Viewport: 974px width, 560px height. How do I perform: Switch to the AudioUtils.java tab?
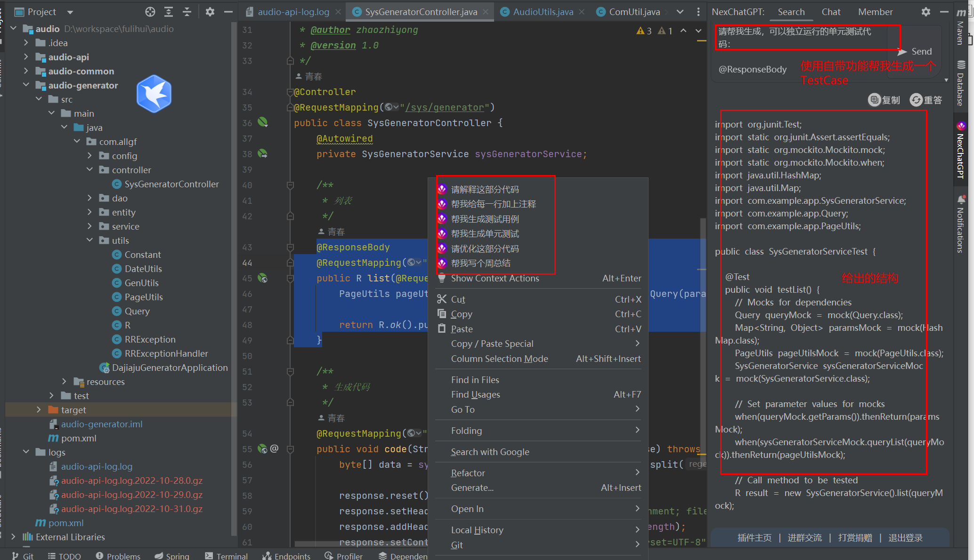(542, 11)
